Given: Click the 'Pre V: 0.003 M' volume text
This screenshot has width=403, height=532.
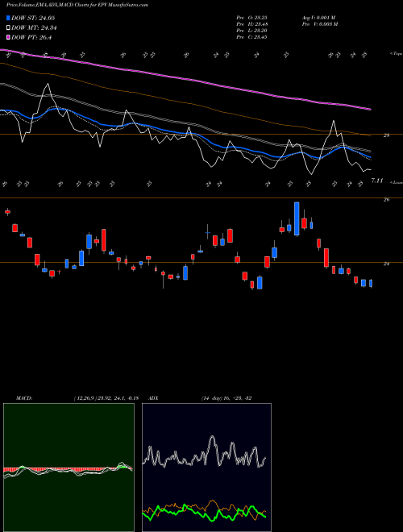Looking at the screenshot, I should [x=320, y=24].
